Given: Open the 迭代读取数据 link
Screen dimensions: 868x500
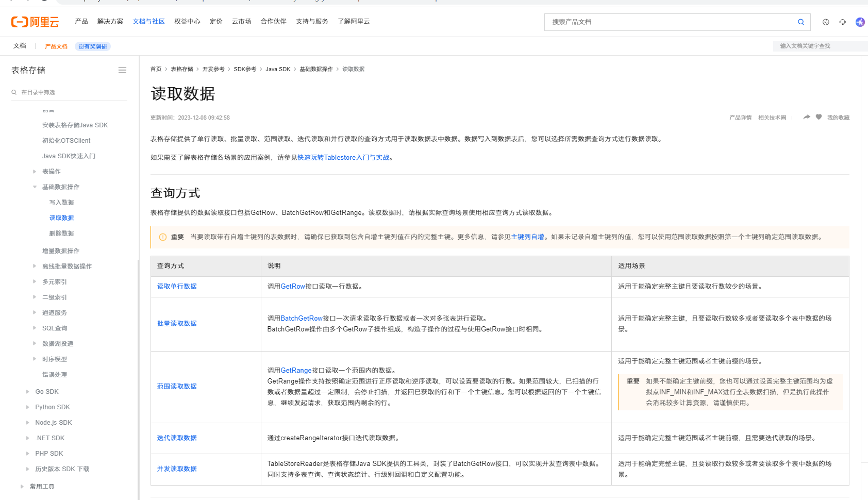Looking at the screenshot, I should (x=177, y=438).
